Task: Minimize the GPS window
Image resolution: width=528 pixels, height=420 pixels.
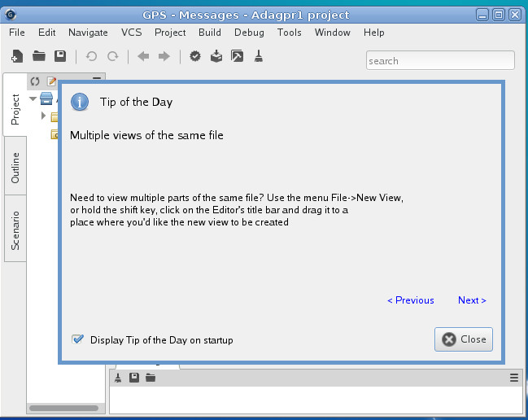Action: click(x=482, y=15)
